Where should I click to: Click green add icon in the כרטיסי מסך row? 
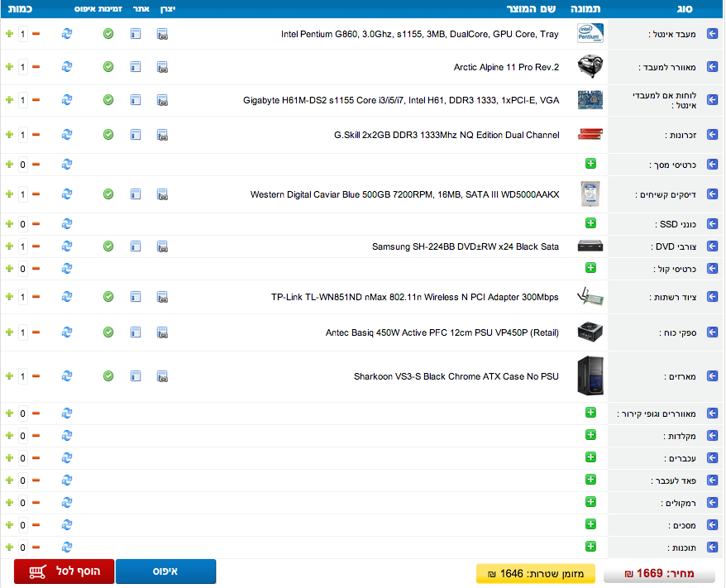[590, 164]
